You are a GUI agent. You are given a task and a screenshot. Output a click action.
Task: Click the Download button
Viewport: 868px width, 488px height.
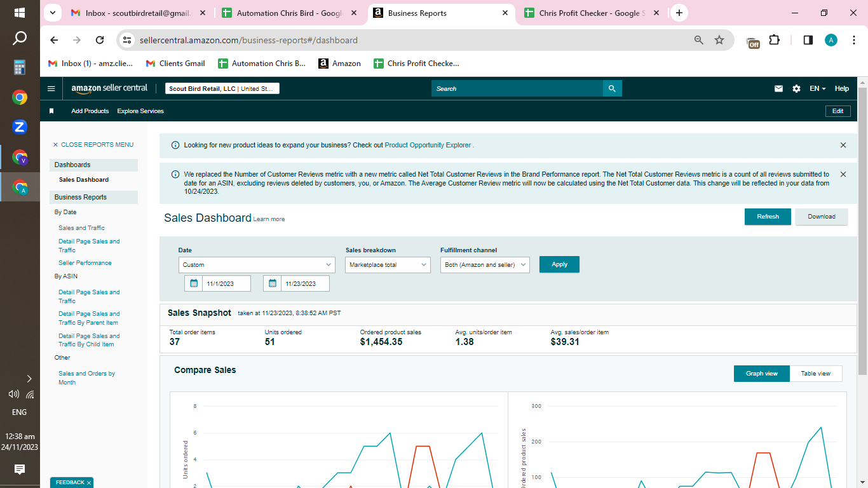[x=822, y=217]
